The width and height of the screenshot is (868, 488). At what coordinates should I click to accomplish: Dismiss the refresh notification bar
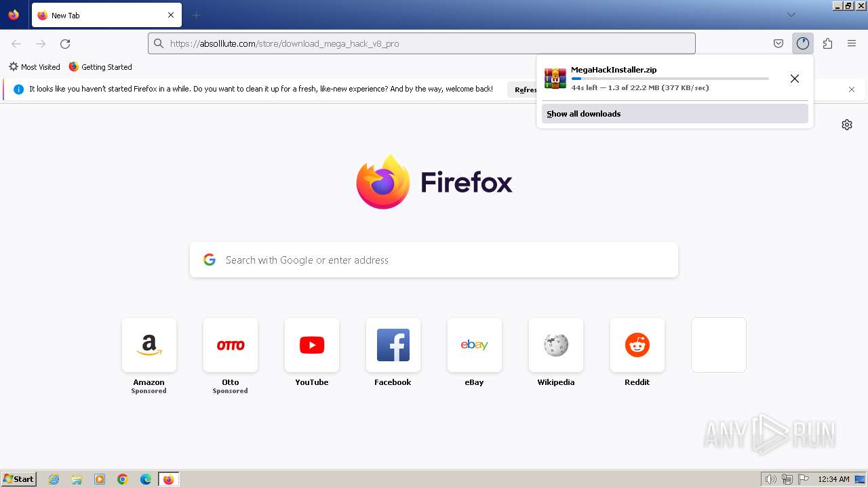pyautogui.click(x=852, y=89)
